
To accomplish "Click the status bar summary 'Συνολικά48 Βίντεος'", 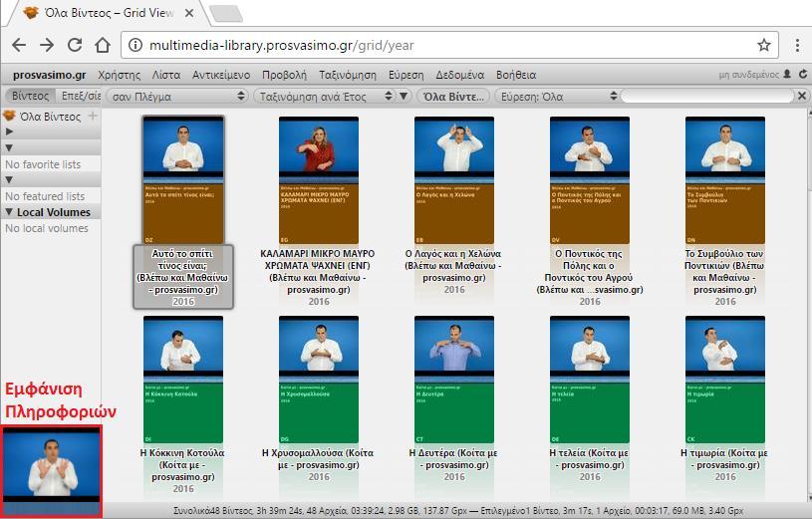I will (x=213, y=511).
